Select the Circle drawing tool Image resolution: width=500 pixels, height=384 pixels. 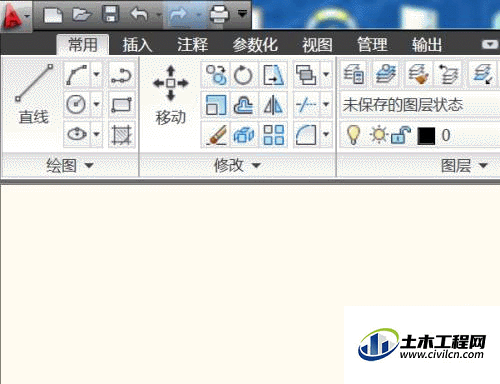77,104
